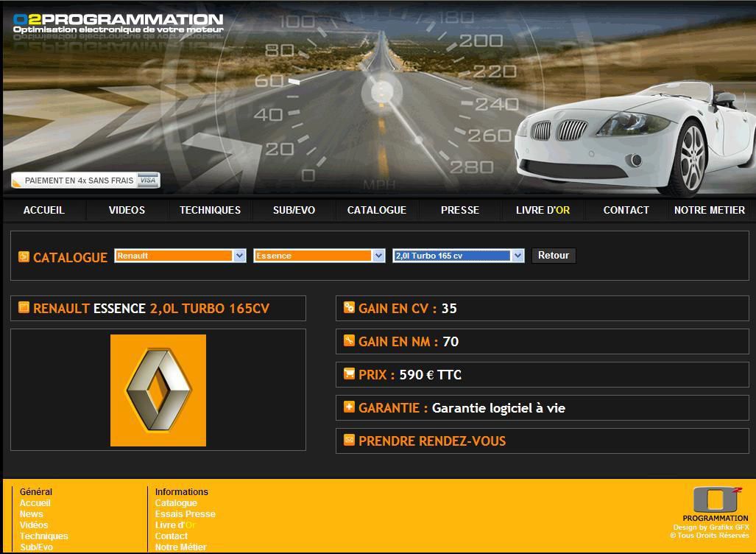Click the 'Informations' footer heading
The width and height of the screenshot is (756, 554).
click(x=182, y=491)
